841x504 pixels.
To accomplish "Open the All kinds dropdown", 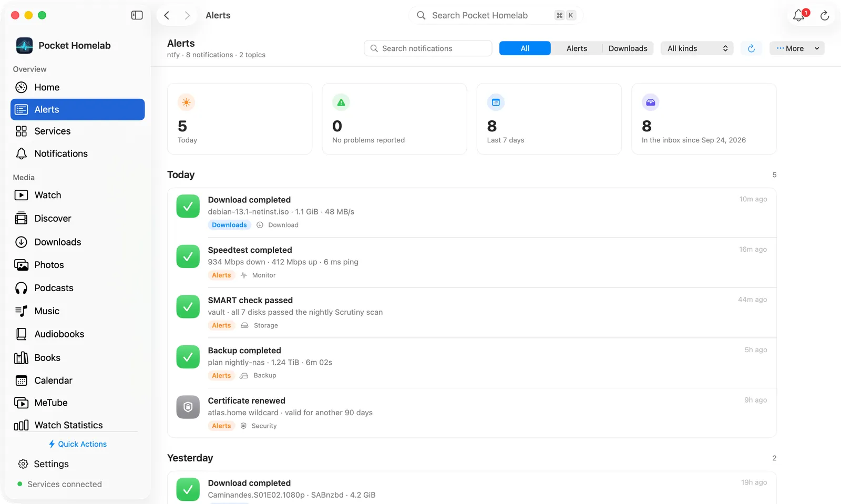I will tap(697, 48).
